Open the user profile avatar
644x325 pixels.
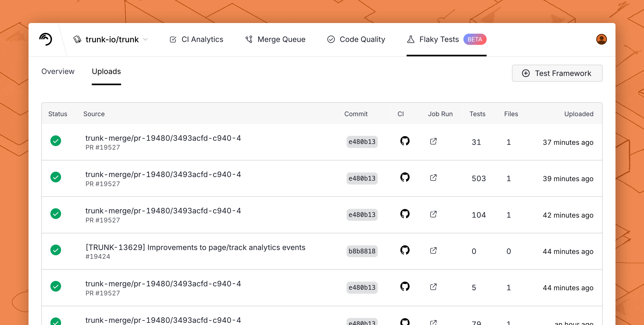601,39
